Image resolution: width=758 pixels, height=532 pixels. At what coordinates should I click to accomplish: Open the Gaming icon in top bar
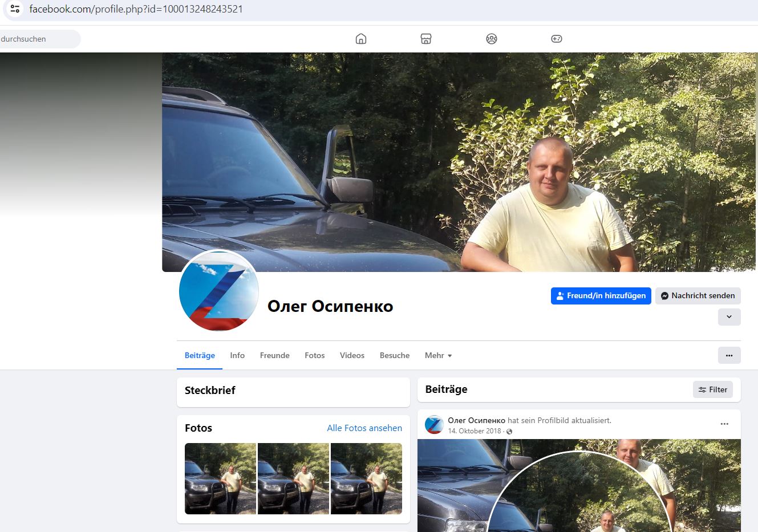pyautogui.click(x=557, y=39)
